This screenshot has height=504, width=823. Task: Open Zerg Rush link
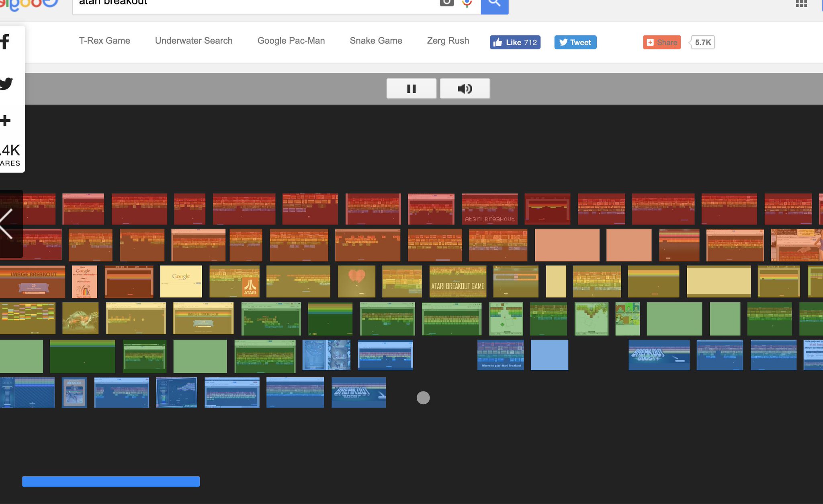pos(448,41)
